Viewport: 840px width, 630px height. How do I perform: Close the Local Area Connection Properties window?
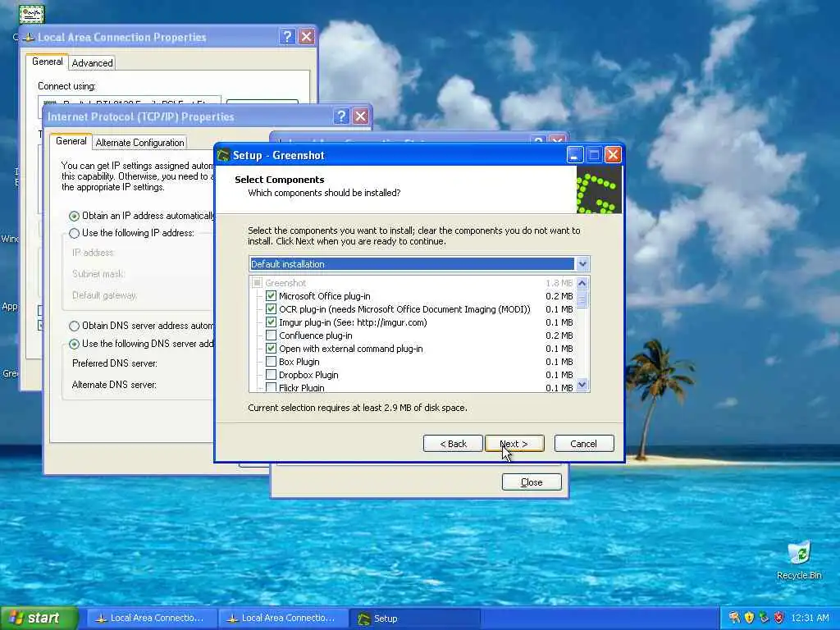(307, 36)
